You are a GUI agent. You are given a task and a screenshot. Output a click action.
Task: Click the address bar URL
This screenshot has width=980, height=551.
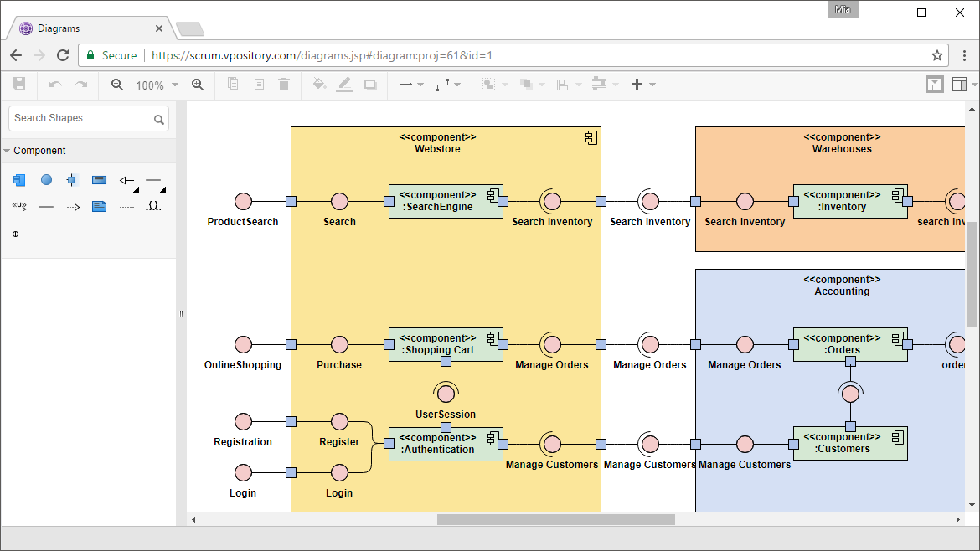point(322,55)
